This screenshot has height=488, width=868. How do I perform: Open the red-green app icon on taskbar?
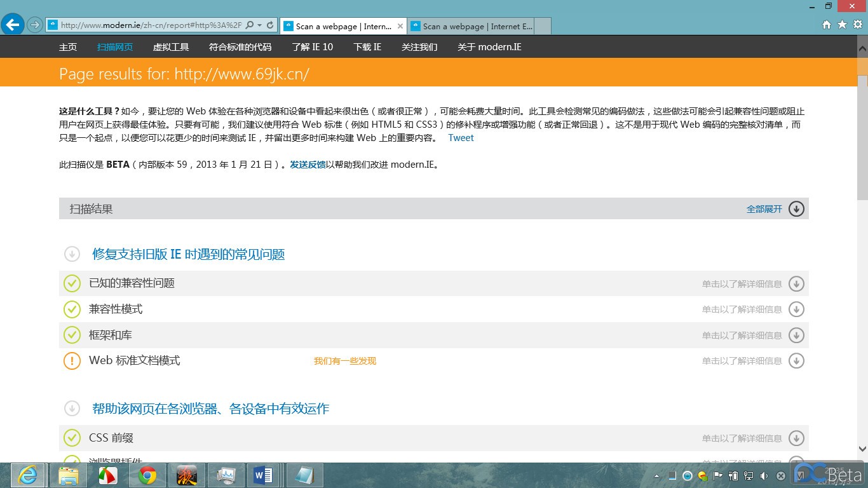coord(107,475)
